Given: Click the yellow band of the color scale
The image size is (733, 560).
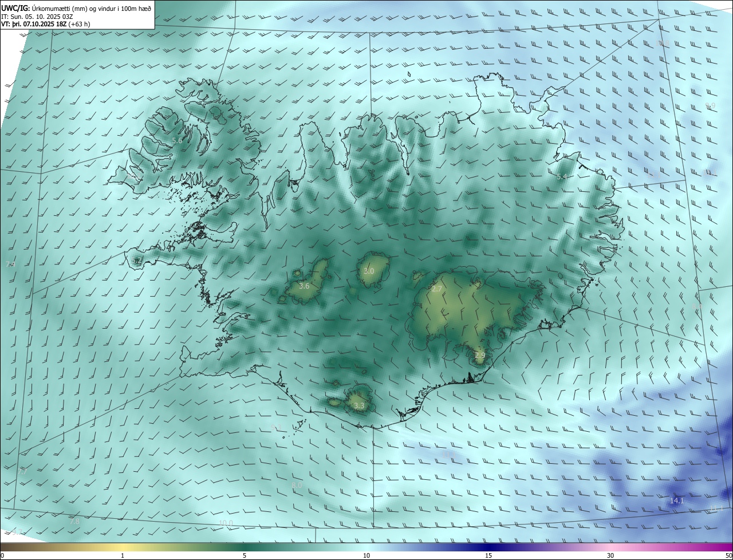Looking at the screenshot, I should [123, 547].
